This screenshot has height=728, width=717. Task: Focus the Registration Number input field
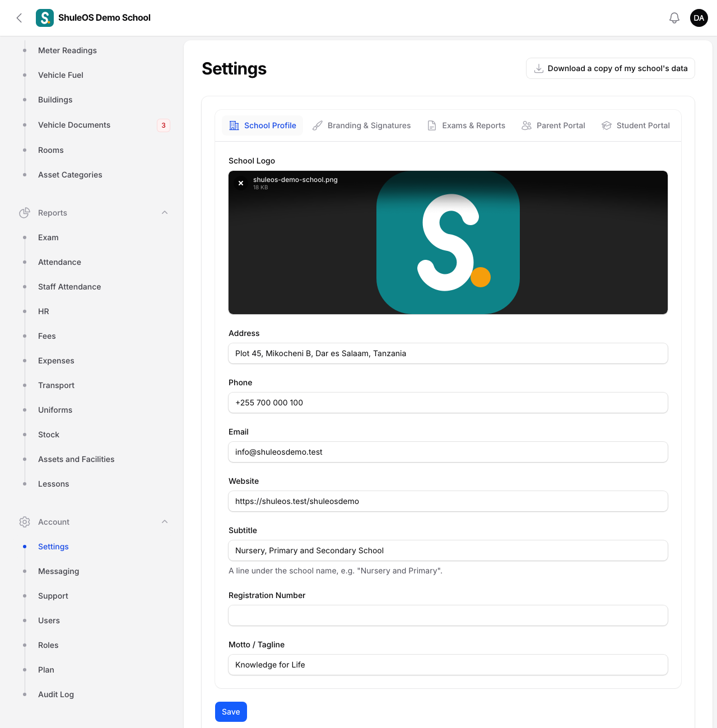[448, 615]
